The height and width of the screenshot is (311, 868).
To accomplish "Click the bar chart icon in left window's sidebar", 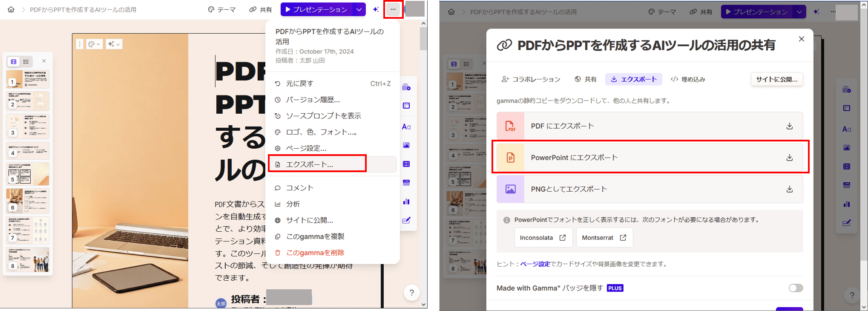I will (406, 202).
